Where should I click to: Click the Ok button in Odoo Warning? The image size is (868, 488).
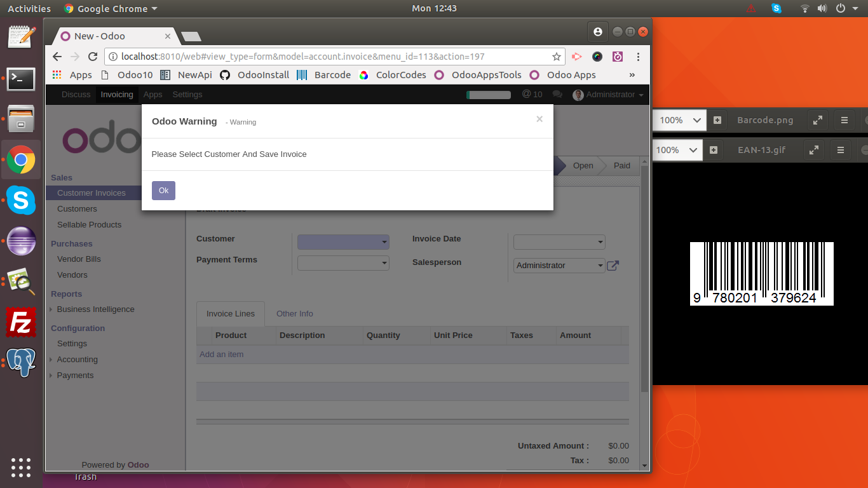point(163,191)
